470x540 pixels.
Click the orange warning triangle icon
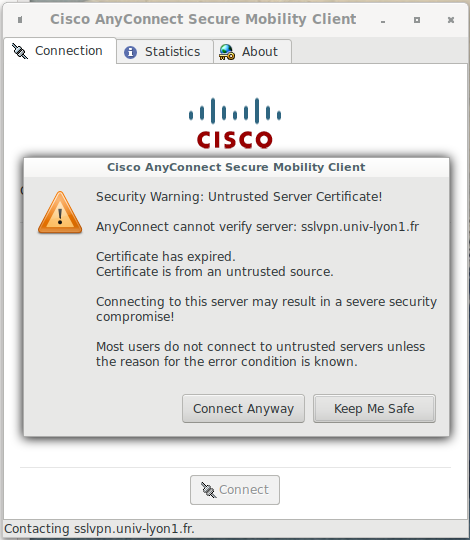tap(60, 212)
